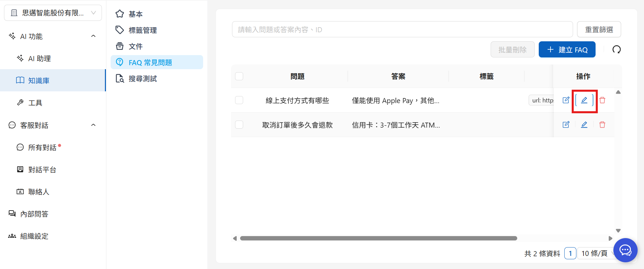Toggle the select-all checkbox in table header
This screenshot has height=269, width=644.
(x=239, y=76)
